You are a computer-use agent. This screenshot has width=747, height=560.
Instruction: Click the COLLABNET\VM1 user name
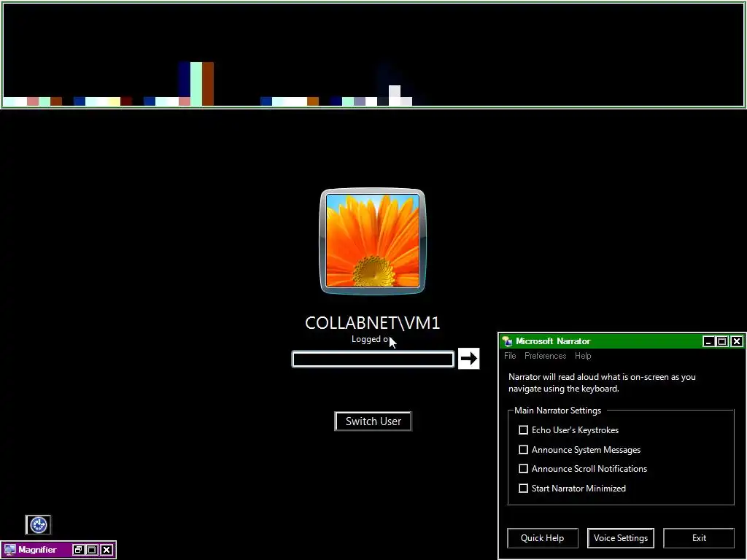click(x=373, y=323)
